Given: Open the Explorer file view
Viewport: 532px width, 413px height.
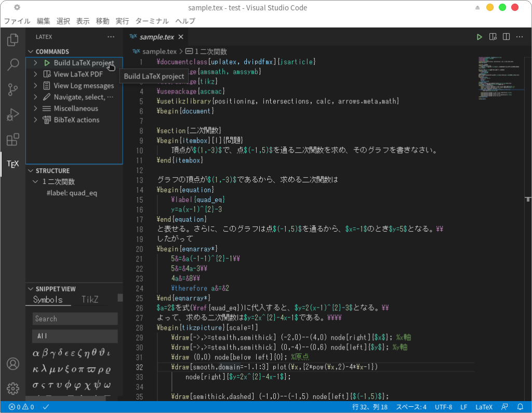Looking at the screenshot, I should tap(12, 39).
